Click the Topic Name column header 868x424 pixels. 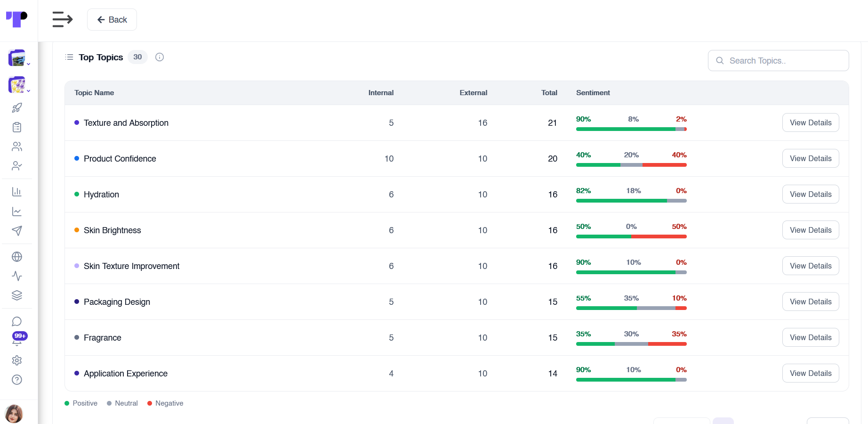point(94,93)
